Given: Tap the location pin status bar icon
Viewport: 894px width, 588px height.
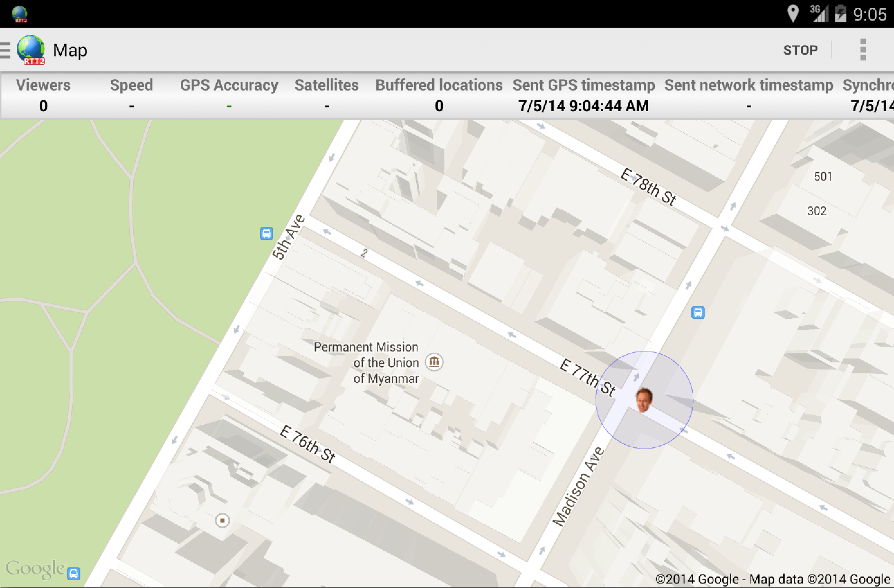Looking at the screenshot, I should click(793, 13).
